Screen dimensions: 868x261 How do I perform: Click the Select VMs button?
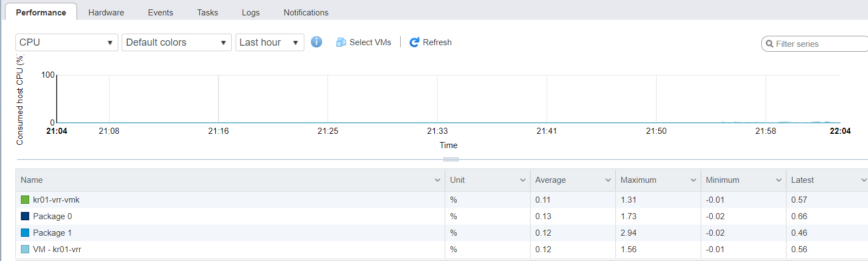(x=364, y=42)
